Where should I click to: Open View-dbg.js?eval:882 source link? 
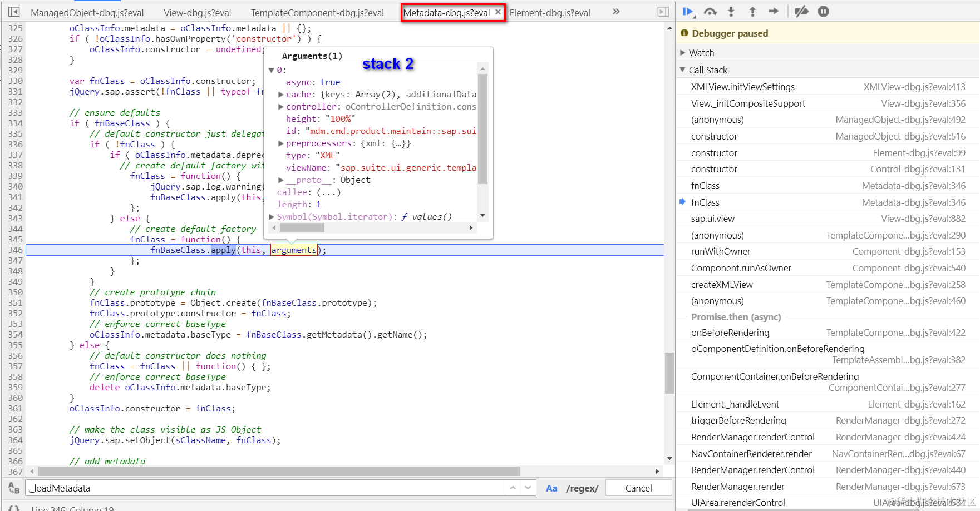(x=923, y=219)
